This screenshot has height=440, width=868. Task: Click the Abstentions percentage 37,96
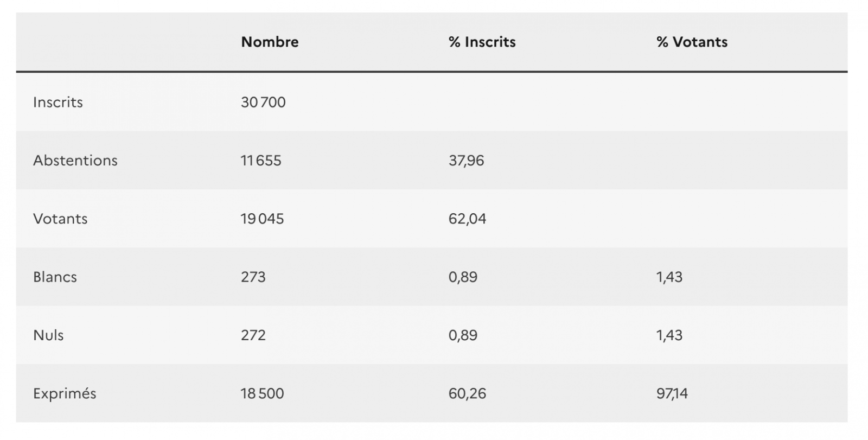466,161
